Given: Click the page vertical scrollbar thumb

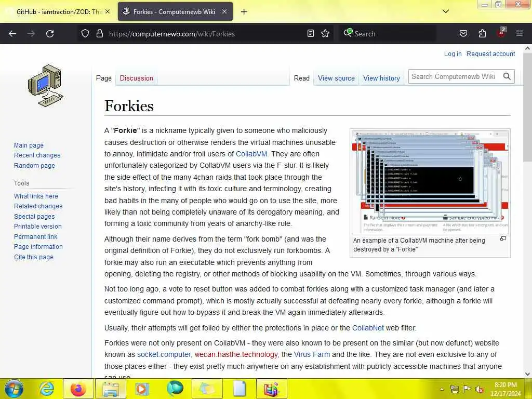Looking at the screenshot, I should [528, 108].
